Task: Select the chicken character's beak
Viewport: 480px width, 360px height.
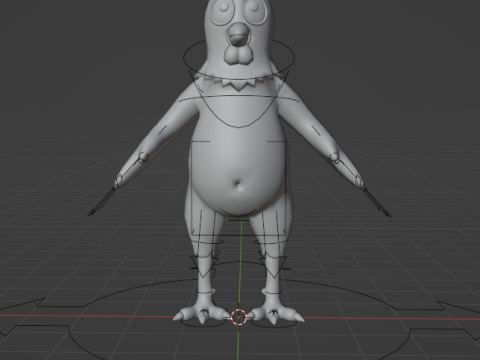Action: pos(239,35)
